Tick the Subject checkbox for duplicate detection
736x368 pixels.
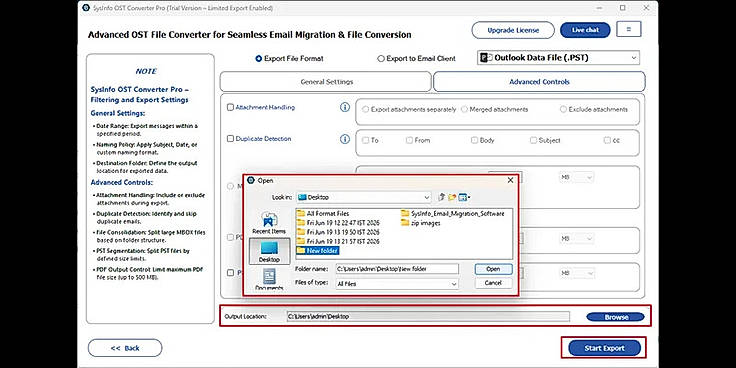(x=533, y=140)
